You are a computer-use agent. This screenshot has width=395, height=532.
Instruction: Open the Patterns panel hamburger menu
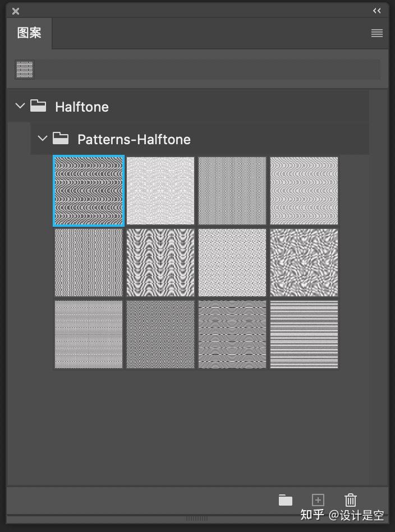coord(376,33)
